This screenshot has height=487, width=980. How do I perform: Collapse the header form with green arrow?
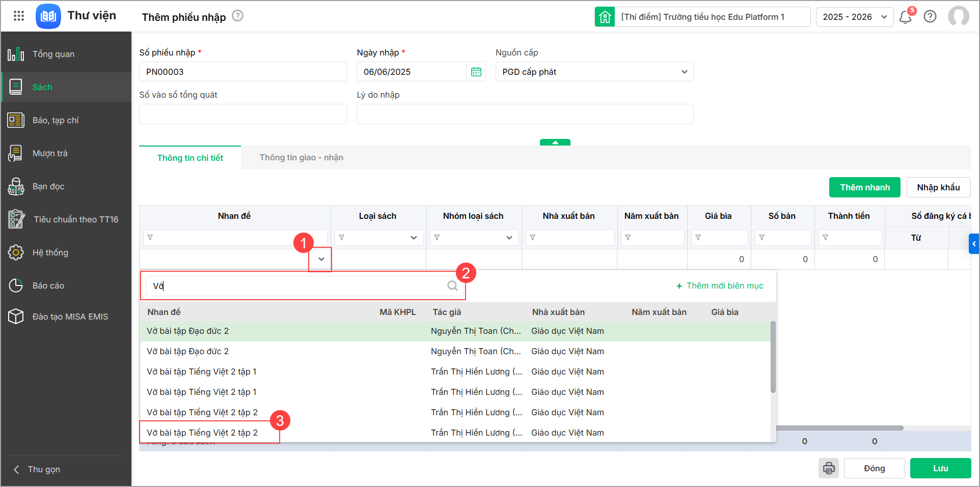pos(555,142)
